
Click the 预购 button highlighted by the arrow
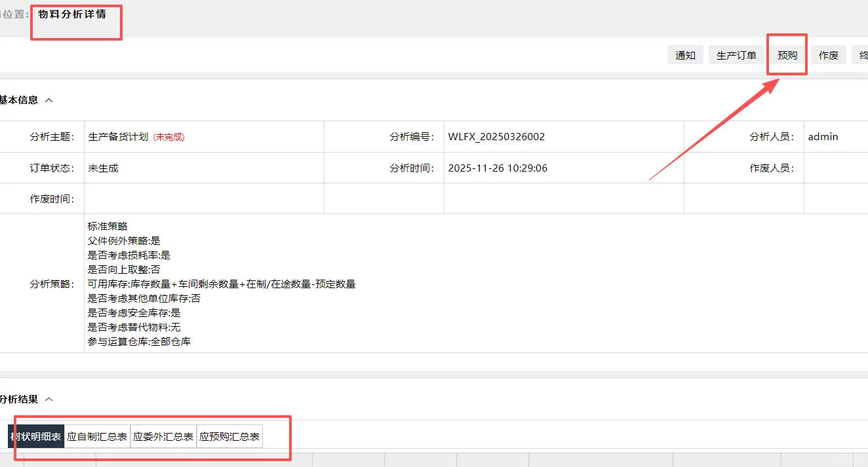pos(787,55)
